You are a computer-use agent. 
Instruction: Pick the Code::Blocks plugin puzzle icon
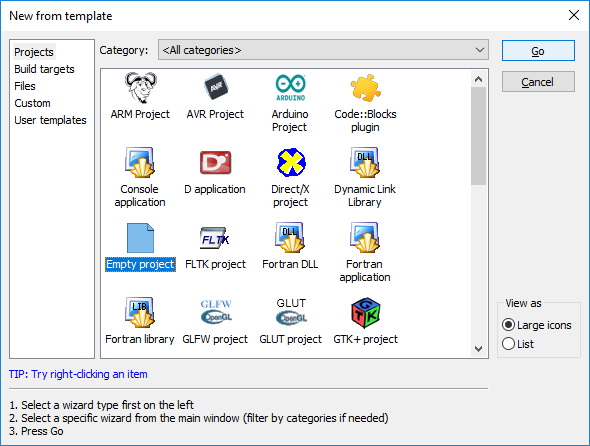click(365, 88)
